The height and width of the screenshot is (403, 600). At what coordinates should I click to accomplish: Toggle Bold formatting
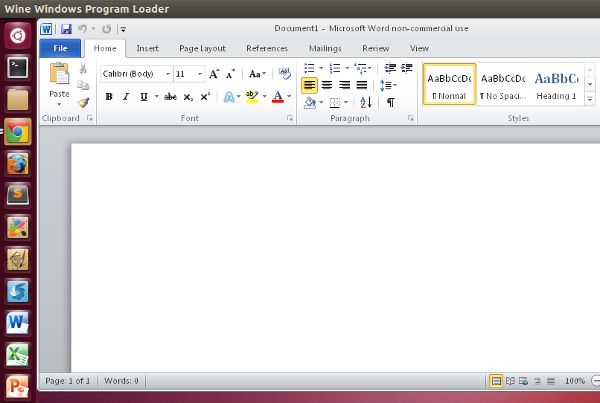tap(109, 97)
